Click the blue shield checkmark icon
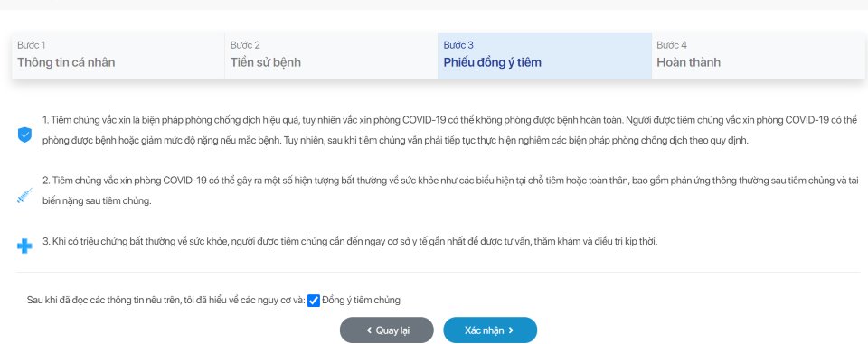This screenshot has height=344, width=868. pos(24,135)
